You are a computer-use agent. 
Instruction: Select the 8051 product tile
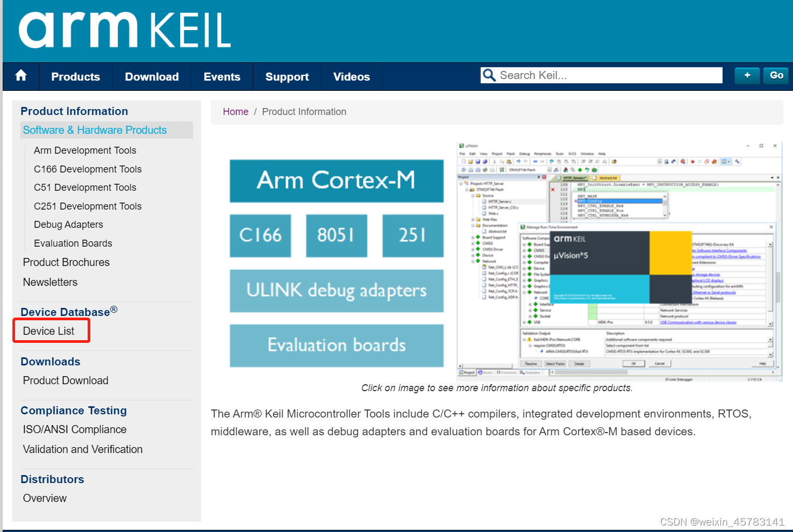click(336, 235)
